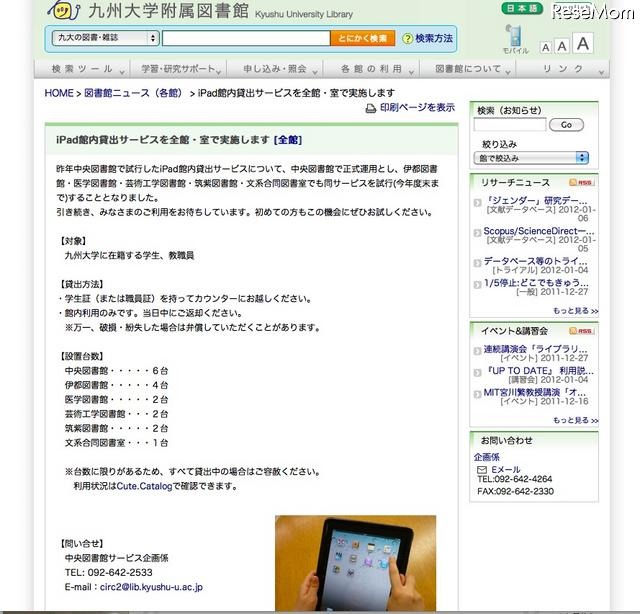Open 印刷ページを表示 link
This screenshot has height=614, width=640.
click(x=417, y=108)
